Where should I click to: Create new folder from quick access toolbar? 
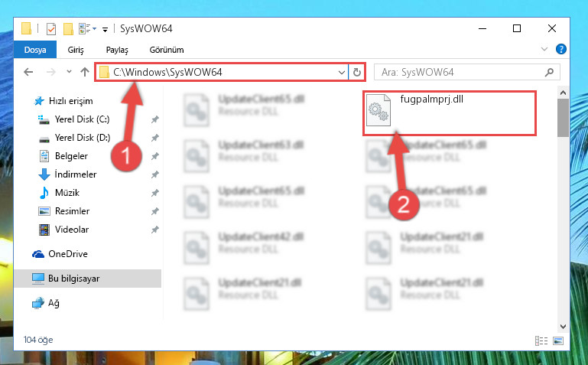point(68,28)
